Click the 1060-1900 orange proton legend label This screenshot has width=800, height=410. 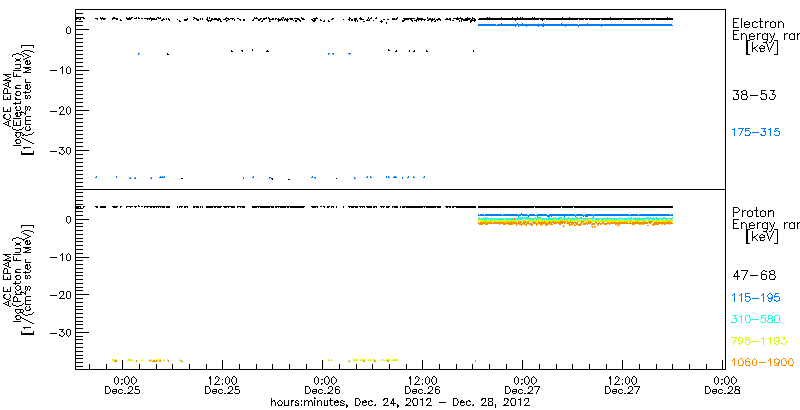(763, 362)
